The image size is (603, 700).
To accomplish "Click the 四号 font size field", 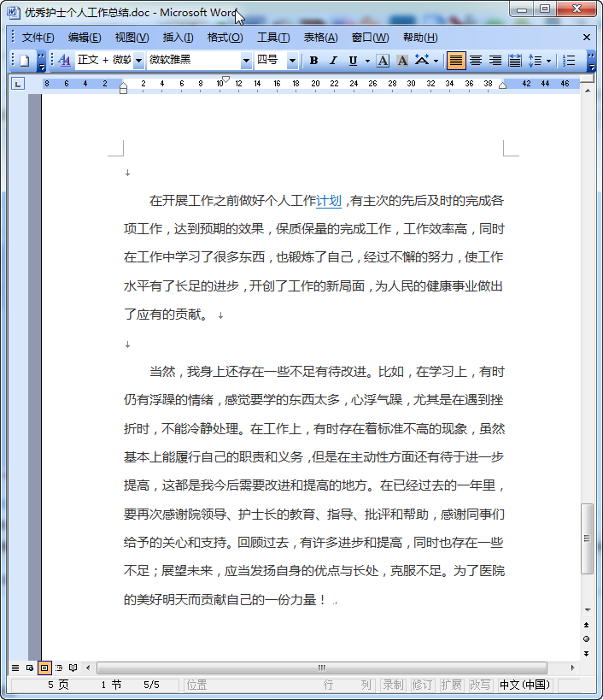I will pyautogui.click(x=271, y=60).
